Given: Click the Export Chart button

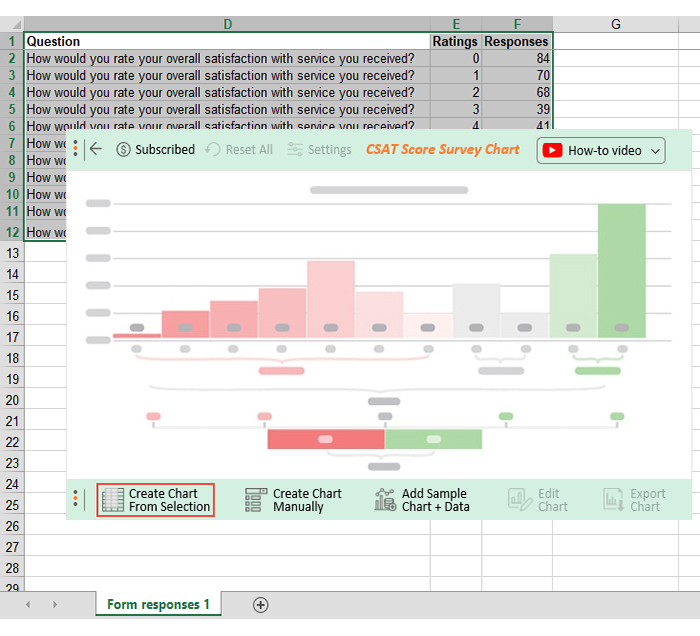Looking at the screenshot, I should [634, 500].
